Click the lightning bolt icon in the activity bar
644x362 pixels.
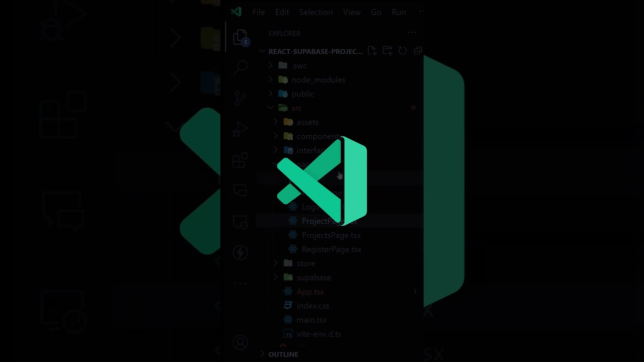click(x=240, y=253)
